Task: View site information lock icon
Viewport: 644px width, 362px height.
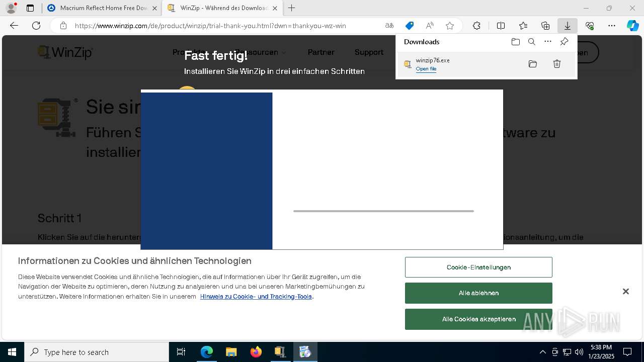Action: [x=63, y=26]
